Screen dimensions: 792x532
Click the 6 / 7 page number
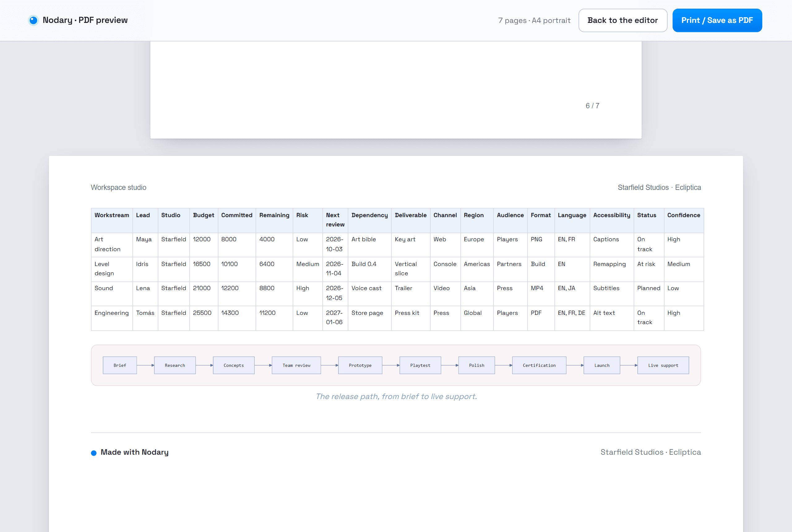click(592, 105)
